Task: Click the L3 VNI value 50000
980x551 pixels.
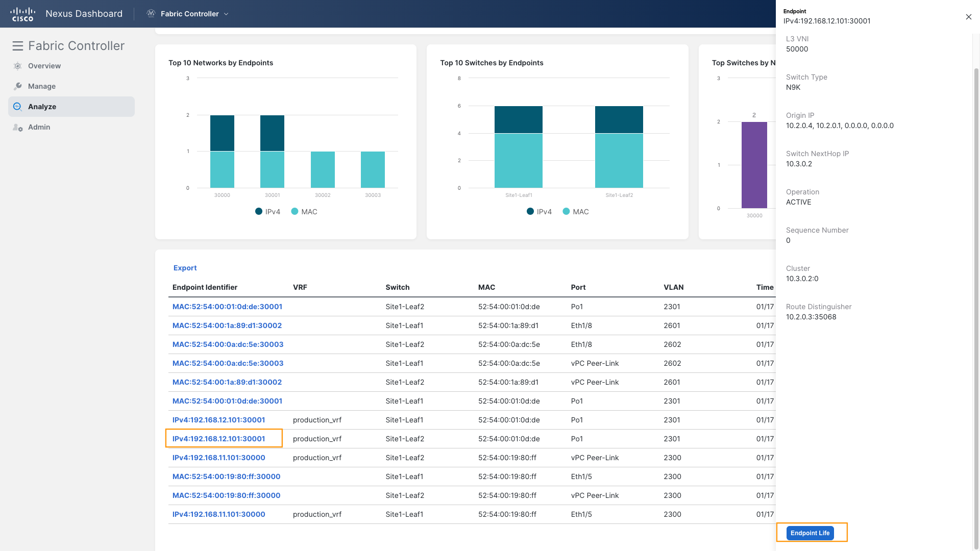Action: click(x=797, y=49)
